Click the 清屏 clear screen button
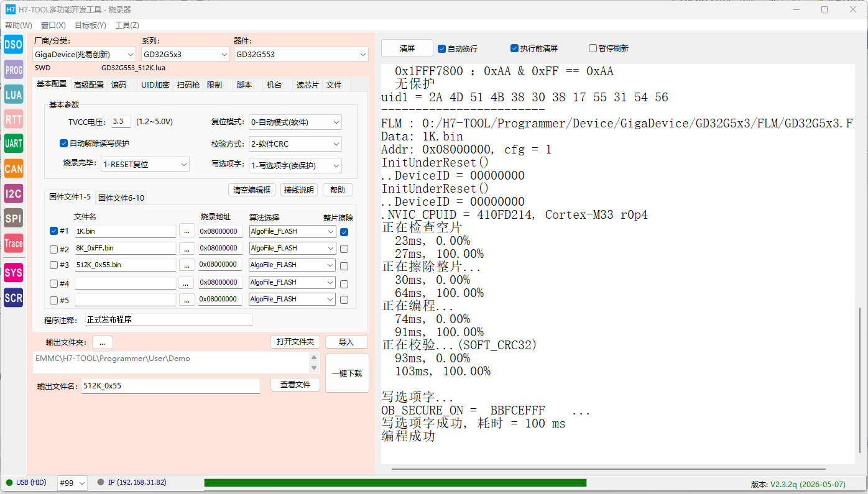This screenshot has height=494, width=868. pyautogui.click(x=407, y=48)
